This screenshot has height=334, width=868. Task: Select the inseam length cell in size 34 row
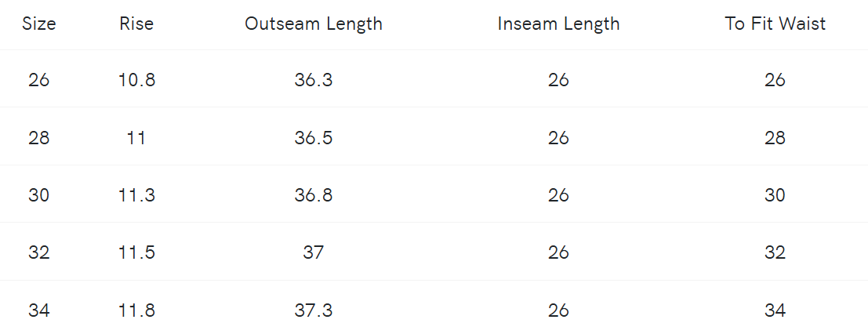(x=558, y=310)
